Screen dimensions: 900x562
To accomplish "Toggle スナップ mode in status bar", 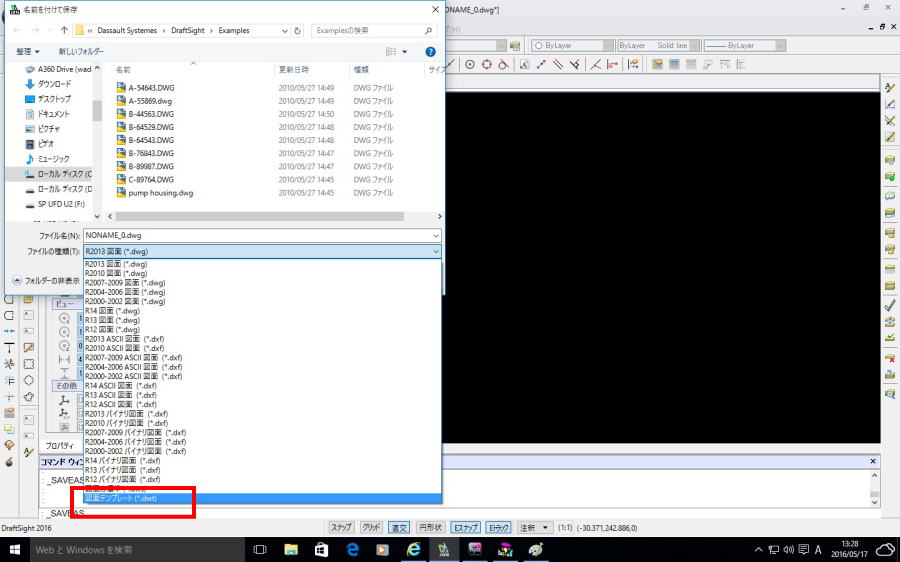I will [x=341, y=528].
